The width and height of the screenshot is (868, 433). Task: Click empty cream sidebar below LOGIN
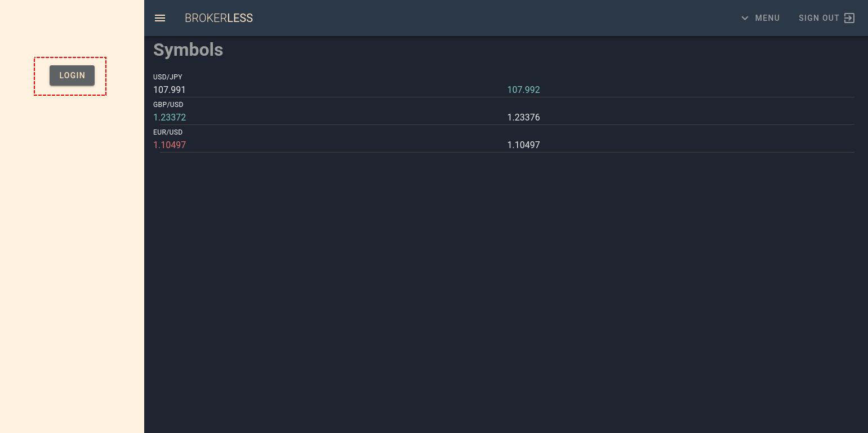point(72,253)
